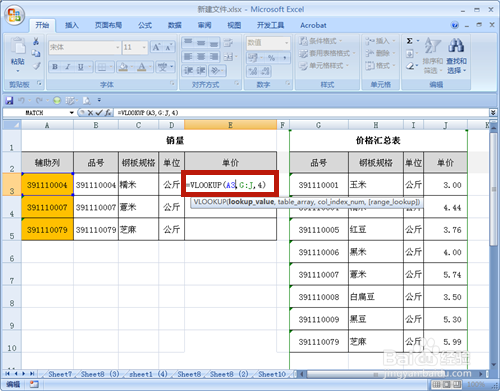Open the font name 宋体 dropdown
This screenshot has width=500, height=391.
117,47
